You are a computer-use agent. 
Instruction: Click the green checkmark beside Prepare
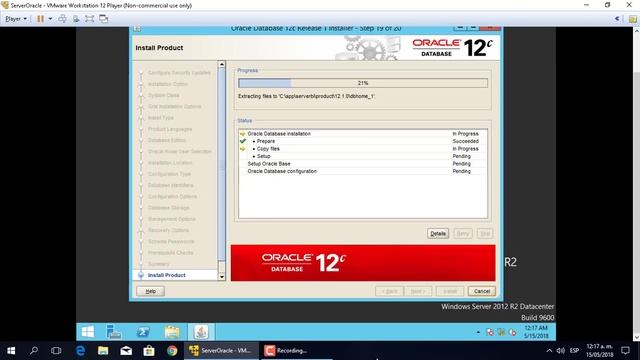click(243, 141)
